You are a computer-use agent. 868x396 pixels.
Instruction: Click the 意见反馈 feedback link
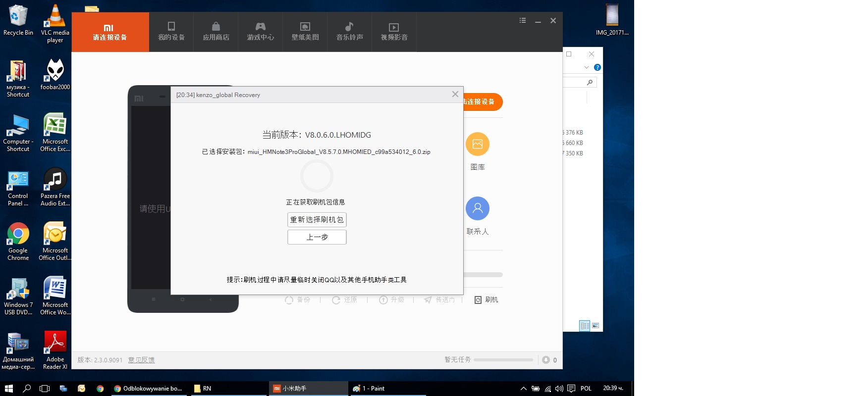tap(141, 360)
